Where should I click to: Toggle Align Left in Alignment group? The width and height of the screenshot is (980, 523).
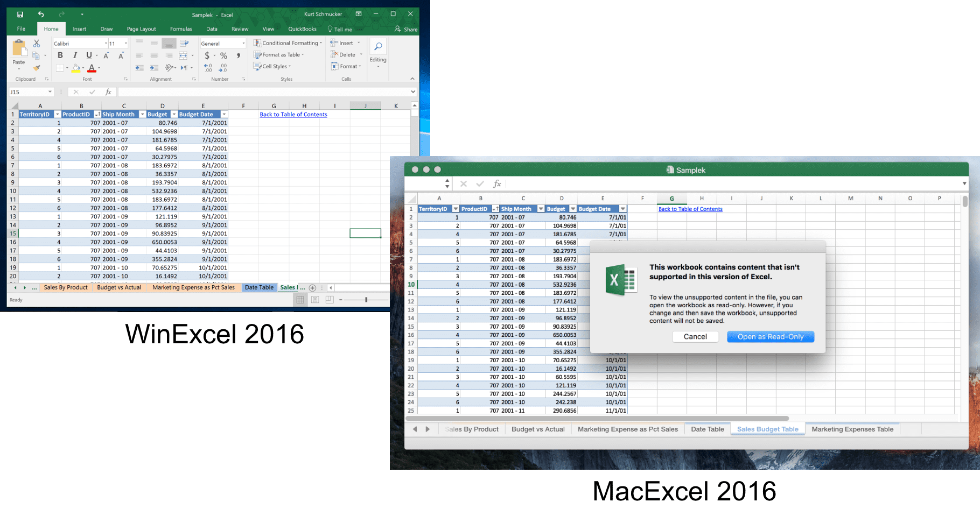139,55
